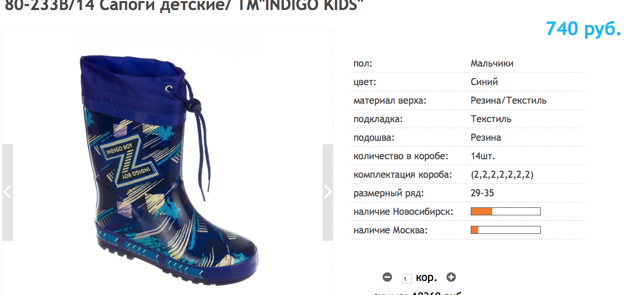This screenshot has height=295, width=644.
Task: Click the box set (2,2,2,2,2,2,2) value
Action: pos(502,175)
